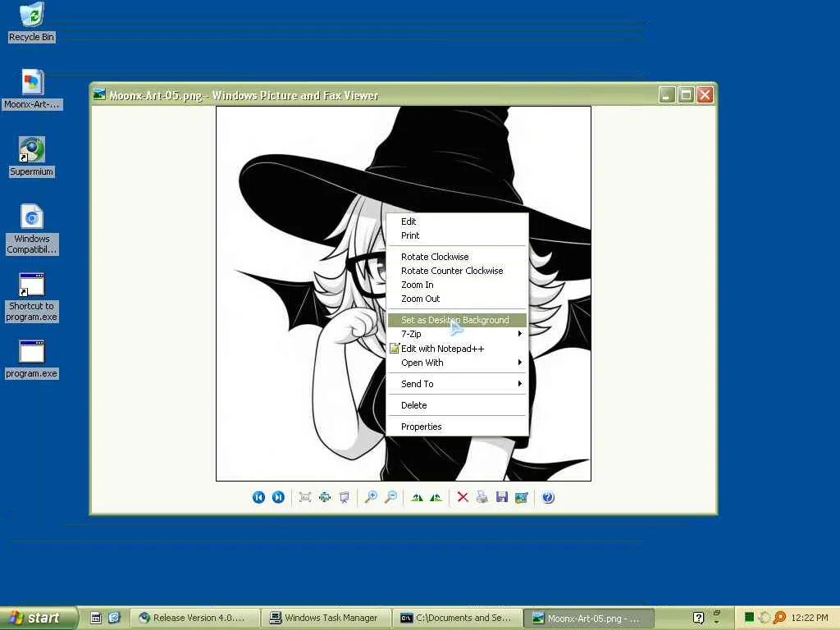Click the floppy disk Copy To icon
Viewport: 840px width, 630px height.
[502, 498]
